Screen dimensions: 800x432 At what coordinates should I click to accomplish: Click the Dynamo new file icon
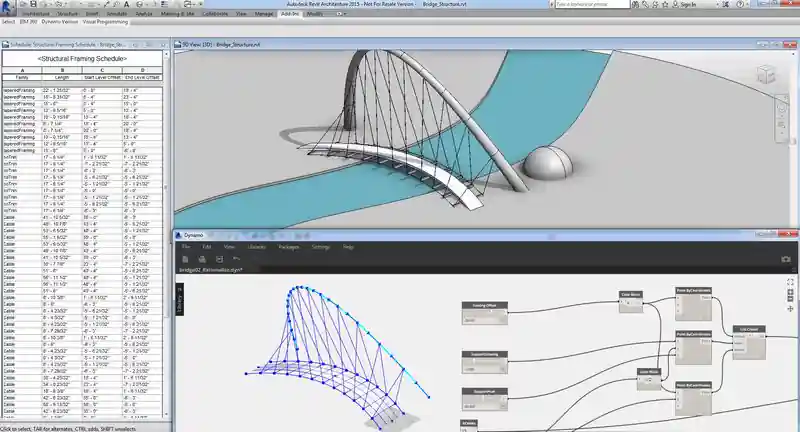[185, 258]
